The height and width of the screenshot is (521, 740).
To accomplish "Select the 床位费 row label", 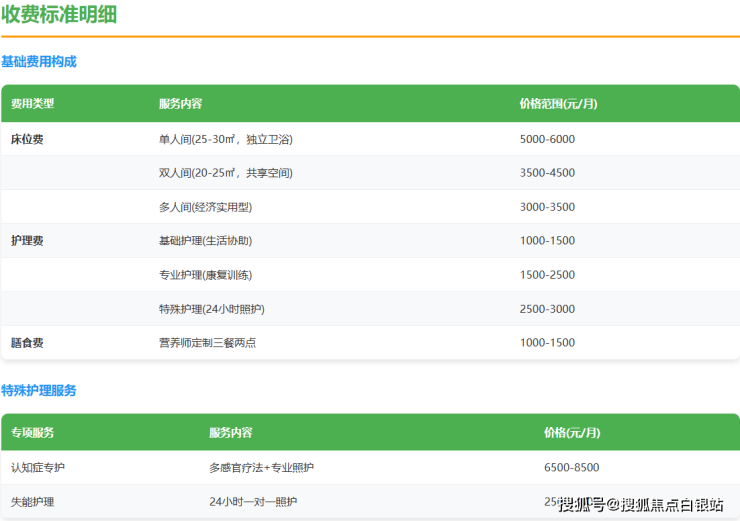I will (x=27, y=139).
